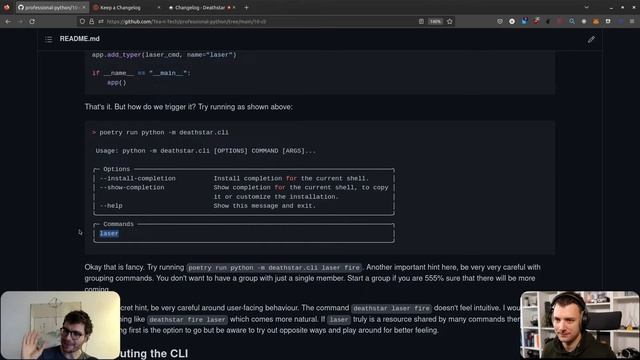Viewport: 640px width, 360px height.
Task: Click the Options box header label
Action: (116, 169)
